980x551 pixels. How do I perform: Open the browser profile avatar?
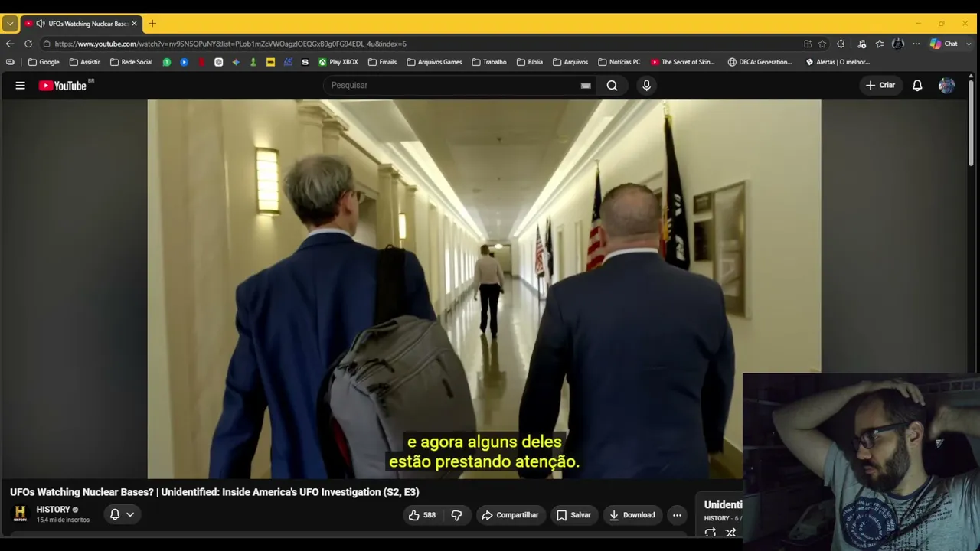898,44
